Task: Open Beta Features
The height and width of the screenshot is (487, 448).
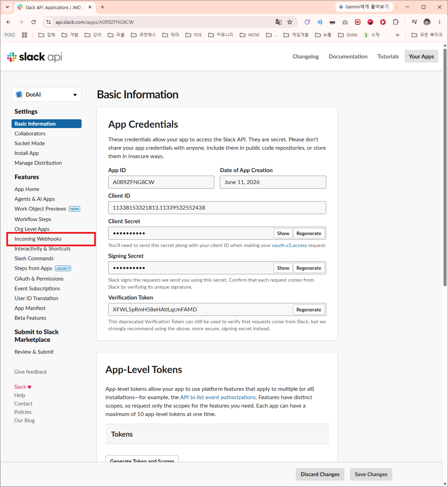Action: 30,318
